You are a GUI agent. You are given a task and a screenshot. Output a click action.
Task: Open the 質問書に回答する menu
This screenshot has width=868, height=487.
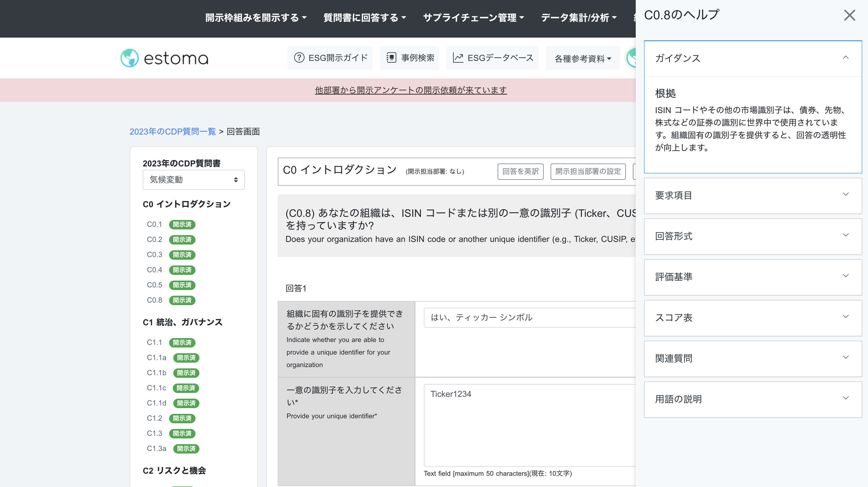click(x=364, y=18)
